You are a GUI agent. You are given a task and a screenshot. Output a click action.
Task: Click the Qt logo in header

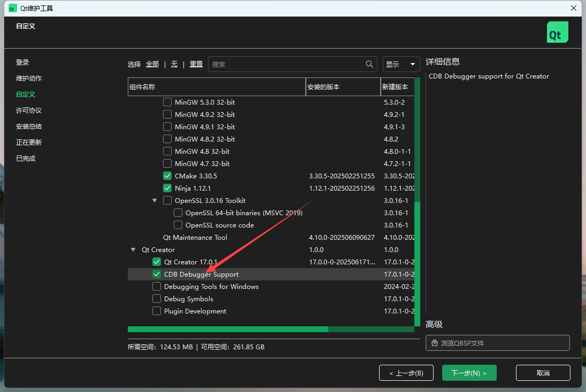[x=557, y=32]
